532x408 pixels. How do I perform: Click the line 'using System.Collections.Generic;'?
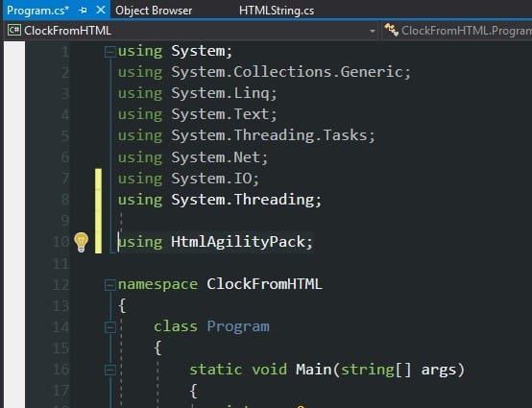point(264,72)
